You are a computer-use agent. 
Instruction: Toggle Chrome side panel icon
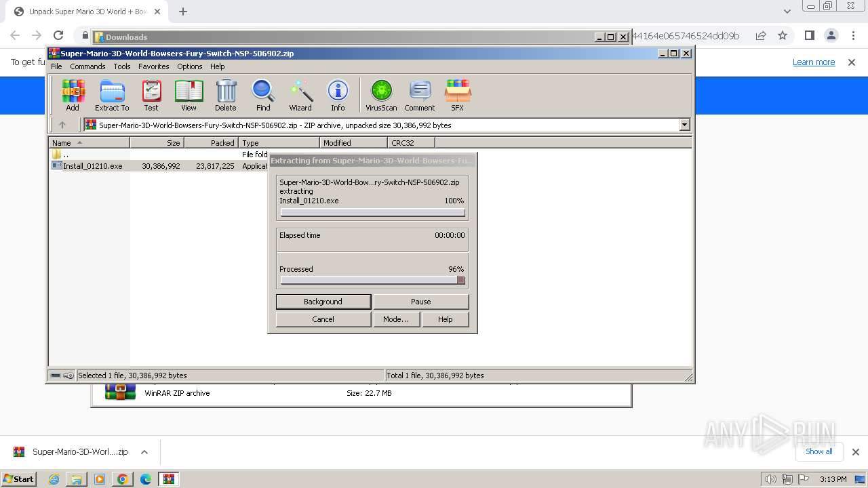tap(809, 35)
